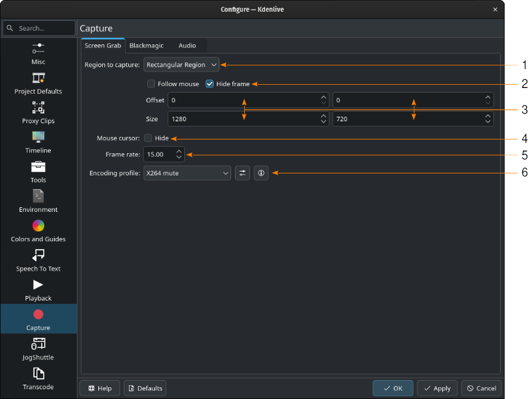The width and height of the screenshot is (532, 399).
Task: Open the Encoding profile dropdown
Action: [188, 173]
